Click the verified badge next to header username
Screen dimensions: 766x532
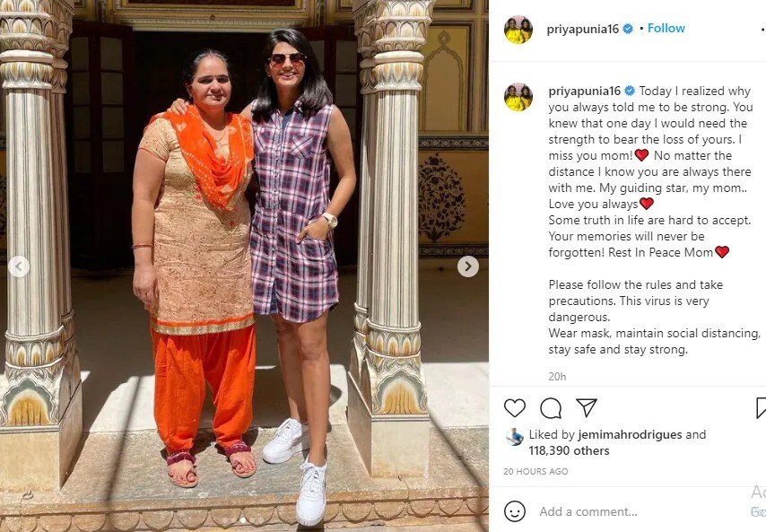tap(628, 30)
